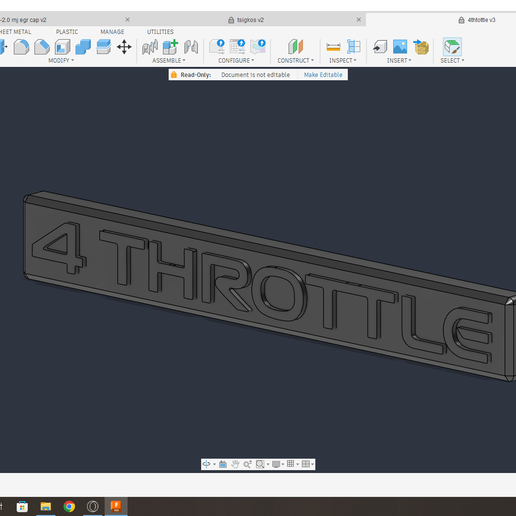
Task: Expand the Orbit type dropdown arrow
Action: click(214, 464)
